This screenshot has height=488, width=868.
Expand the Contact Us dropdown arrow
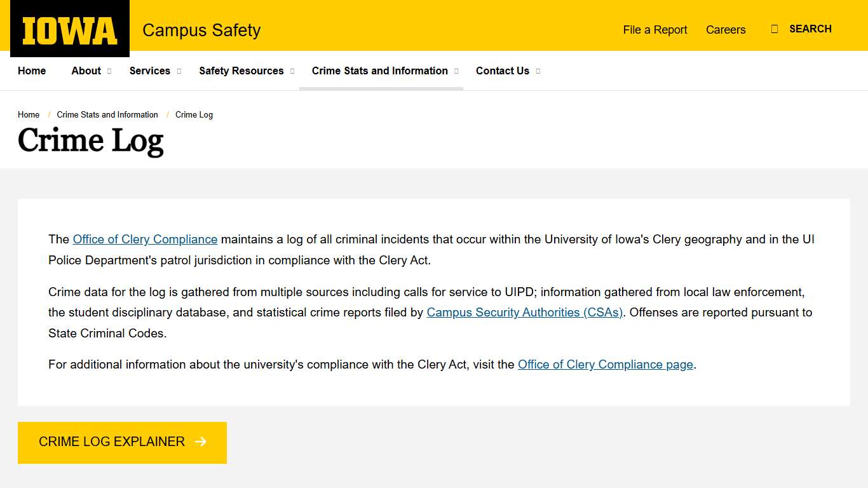pyautogui.click(x=538, y=71)
